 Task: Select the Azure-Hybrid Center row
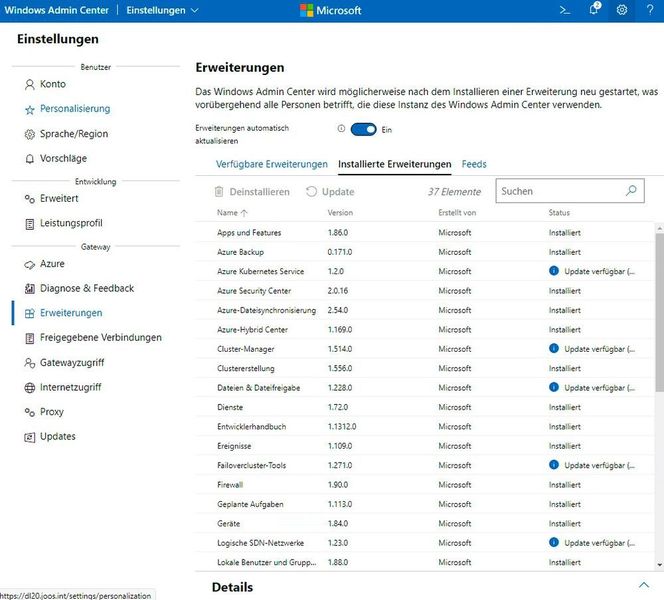click(425, 329)
